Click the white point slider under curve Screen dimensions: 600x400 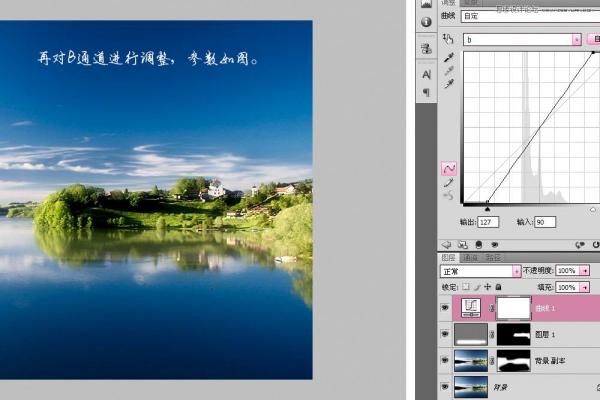(x=593, y=209)
